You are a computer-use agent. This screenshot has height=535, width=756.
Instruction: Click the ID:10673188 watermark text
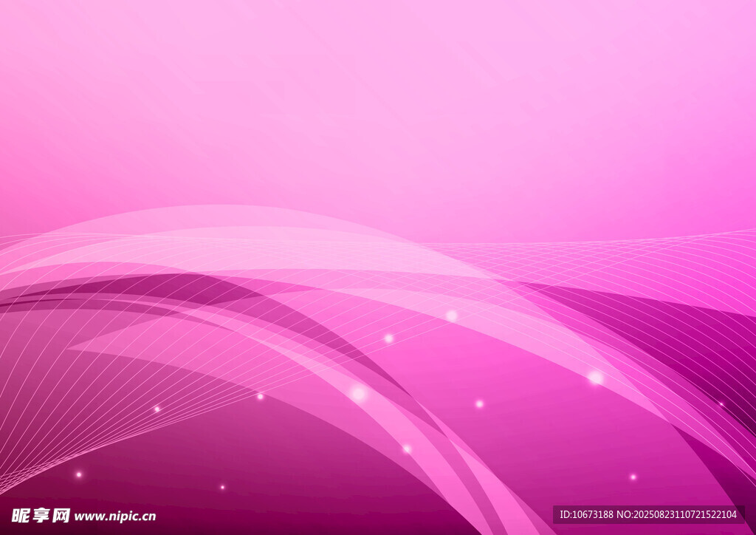tap(586, 515)
